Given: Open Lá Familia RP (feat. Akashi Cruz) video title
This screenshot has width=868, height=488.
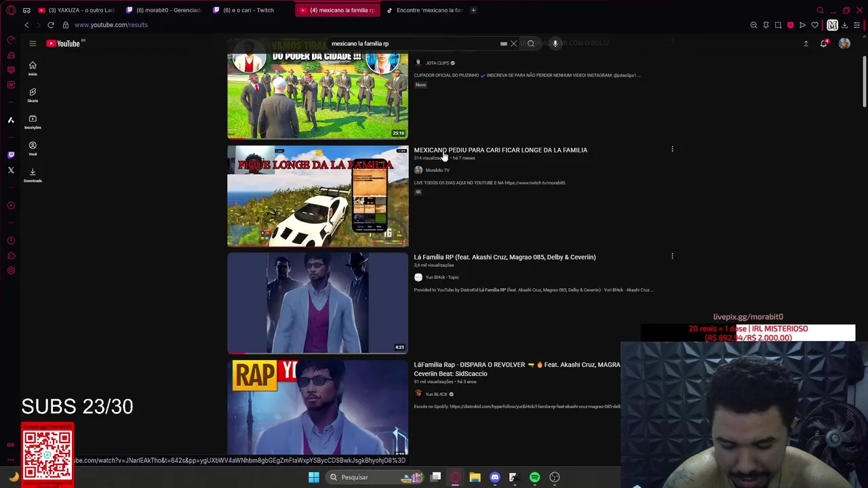Looking at the screenshot, I should coord(505,257).
